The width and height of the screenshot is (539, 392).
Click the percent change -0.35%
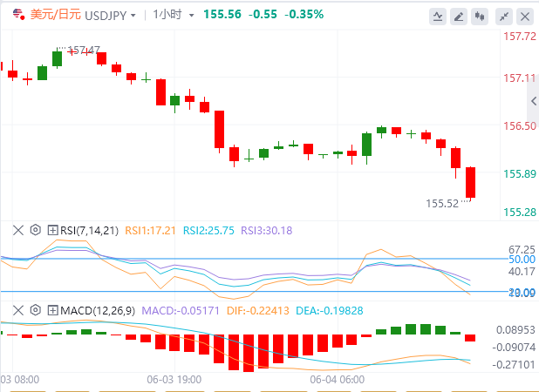click(304, 15)
